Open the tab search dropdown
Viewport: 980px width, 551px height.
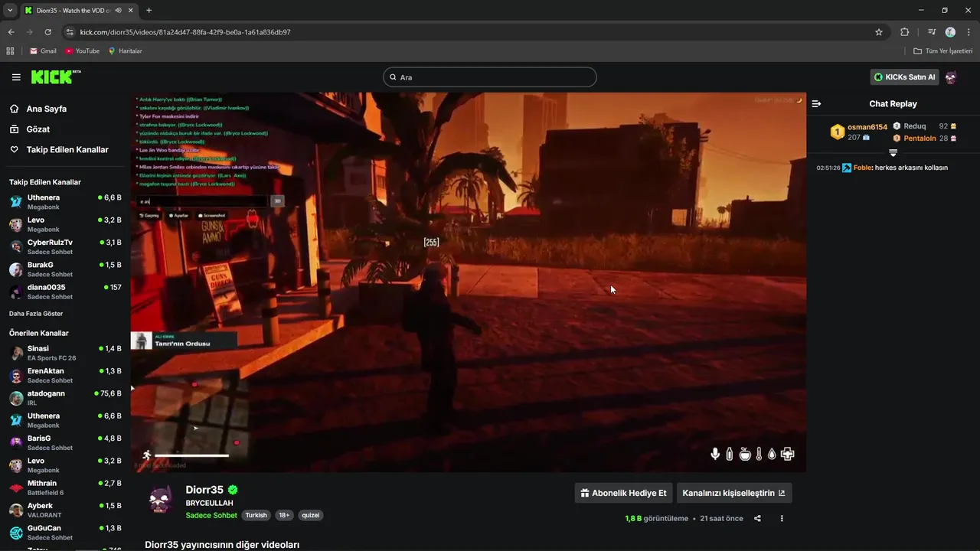coord(10,10)
